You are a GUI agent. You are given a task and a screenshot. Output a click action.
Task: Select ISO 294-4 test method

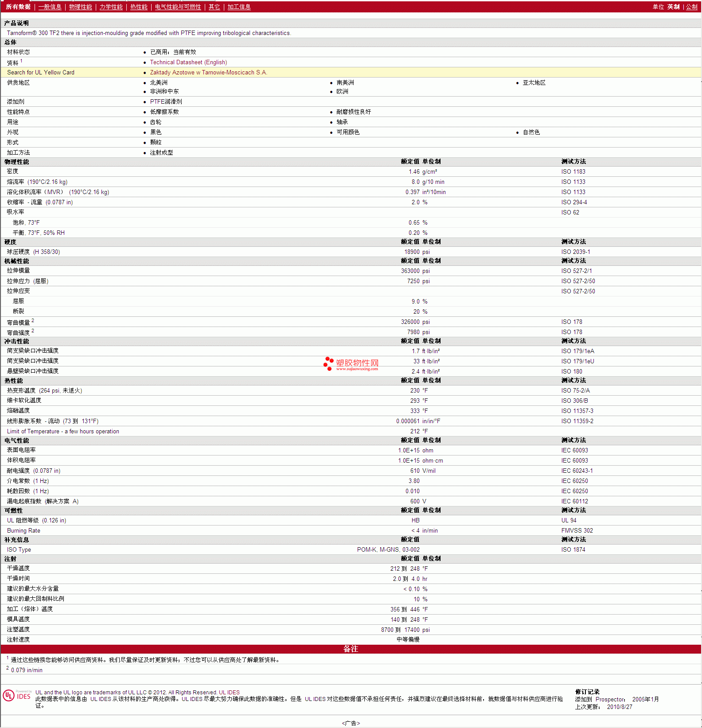pyautogui.click(x=574, y=202)
